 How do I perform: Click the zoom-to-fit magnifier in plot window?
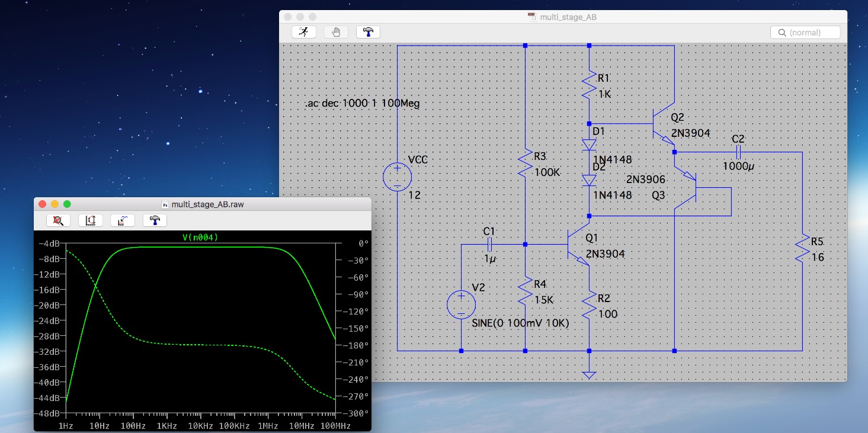tap(59, 220)
